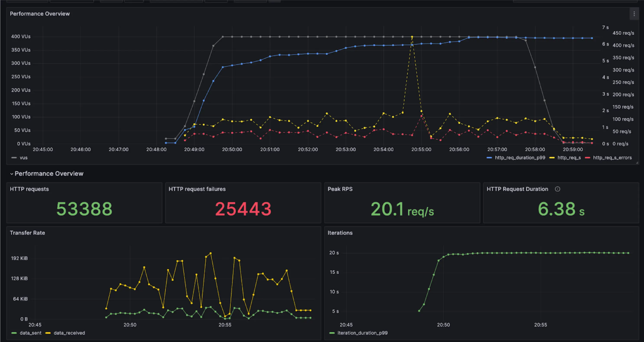644x342 pixels.
Task: Click the 20.1 req/s value
Action: pos(402,209)
